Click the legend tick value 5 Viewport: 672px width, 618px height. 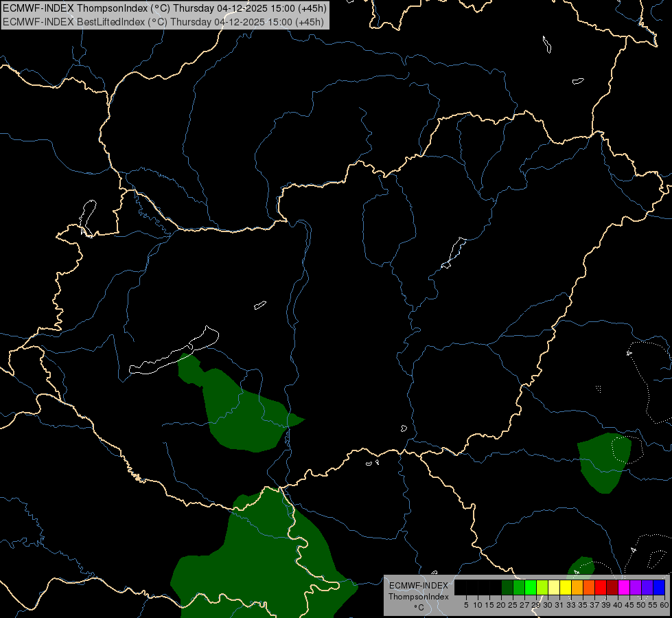coord(466,605)
